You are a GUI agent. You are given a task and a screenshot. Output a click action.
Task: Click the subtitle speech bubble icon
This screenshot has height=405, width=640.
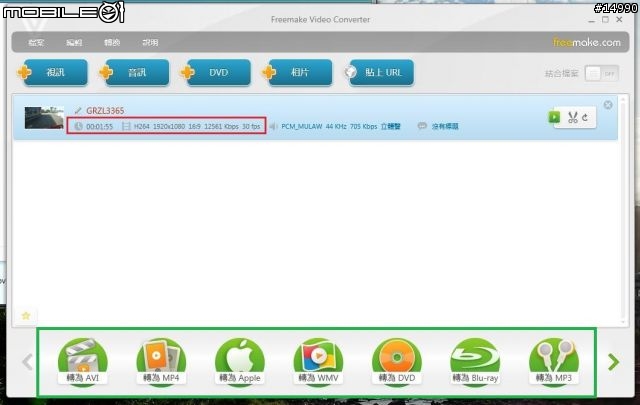422,126
